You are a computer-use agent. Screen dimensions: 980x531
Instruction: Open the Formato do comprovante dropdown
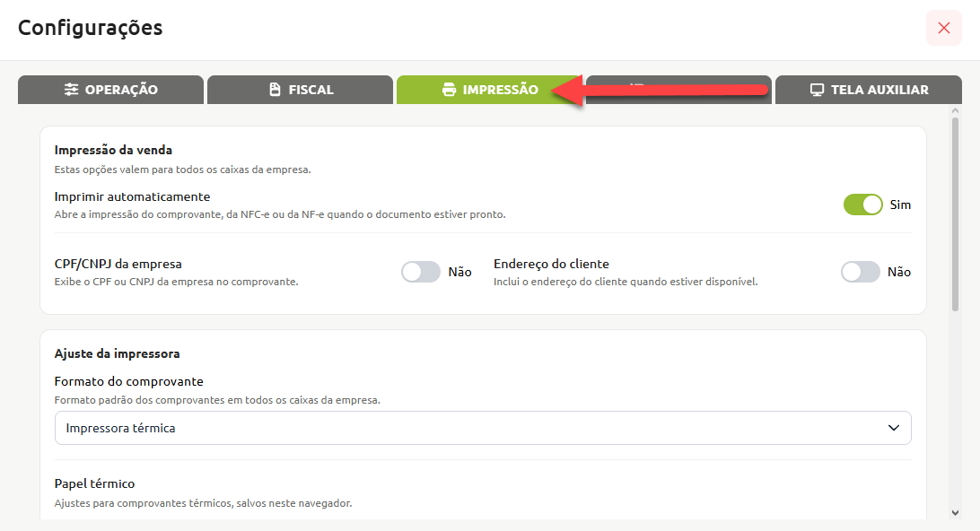(x=483, y=428)
